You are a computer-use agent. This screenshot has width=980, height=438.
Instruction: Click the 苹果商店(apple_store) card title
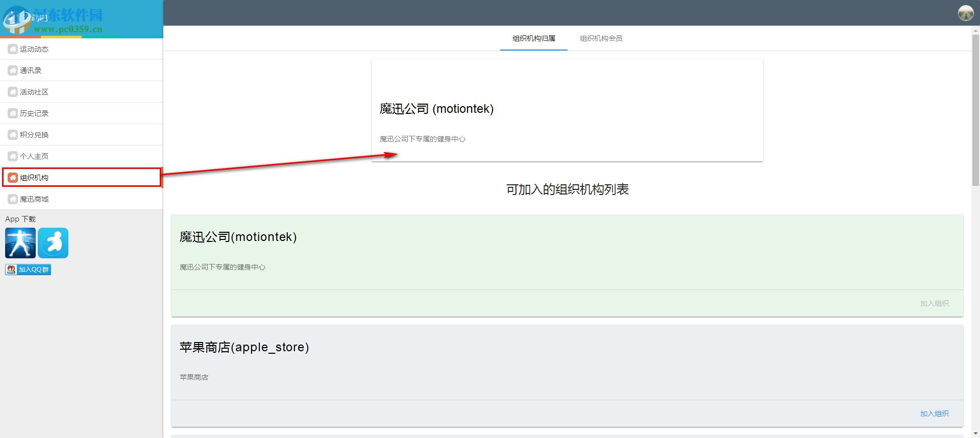click(244, 347)
